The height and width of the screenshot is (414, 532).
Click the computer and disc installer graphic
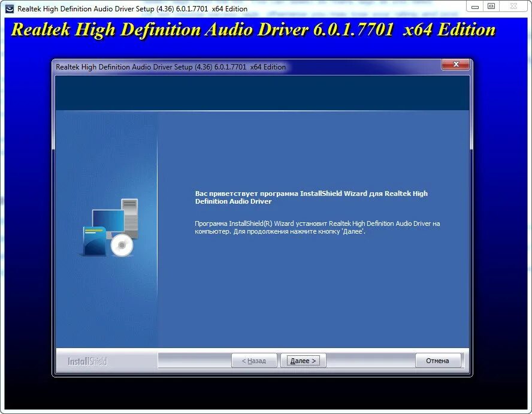110,227
